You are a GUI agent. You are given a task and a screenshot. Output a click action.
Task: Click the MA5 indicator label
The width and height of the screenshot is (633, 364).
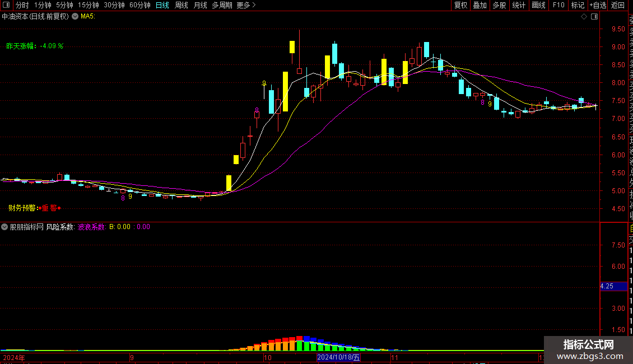(87, 17)
